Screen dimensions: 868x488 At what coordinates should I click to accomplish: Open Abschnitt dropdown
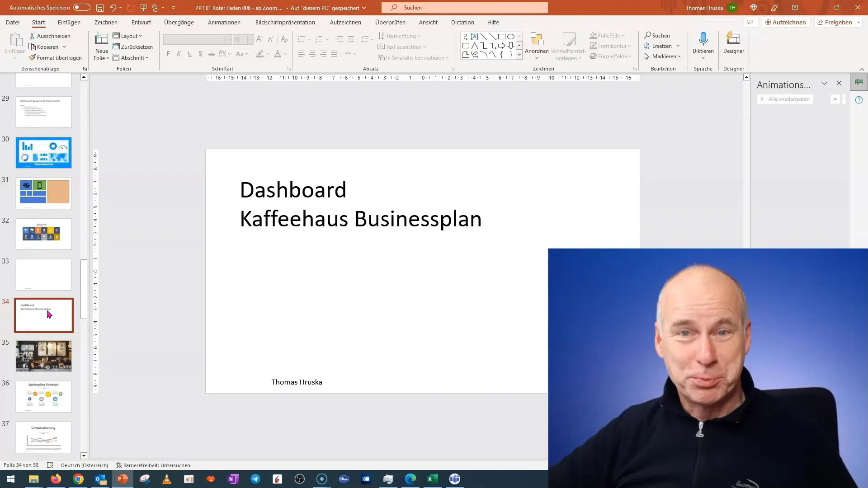pos(131,57)
